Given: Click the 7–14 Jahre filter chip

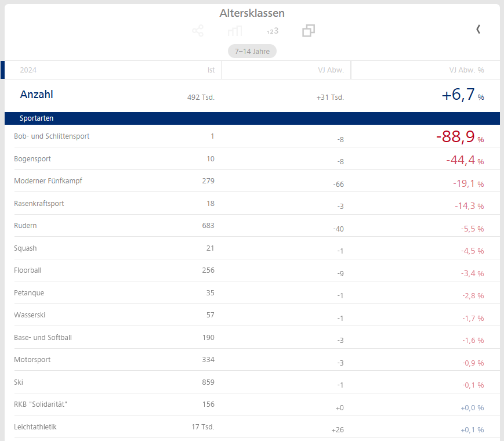Looking at the screenshot, I should pyautogui.click(x=252, y=51).
